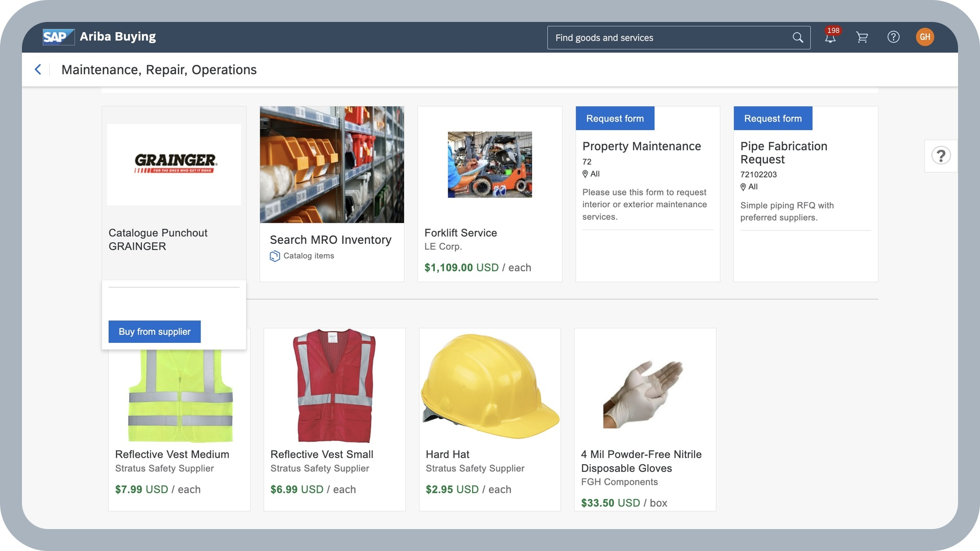Viewport: 980px width, 551px height.
Task: Open Reflective Vest Medium title
Action: (172, 454)
